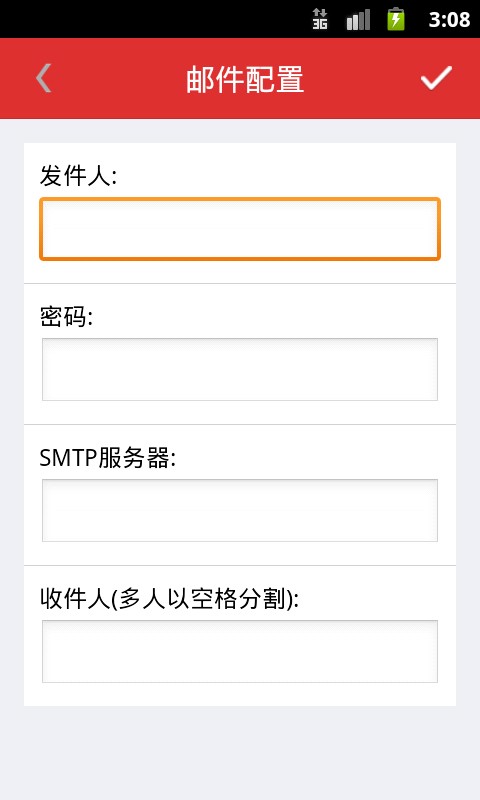Select the 收件人 recipients input field
The width and height of the screenshot is (480, 800).
240,651
